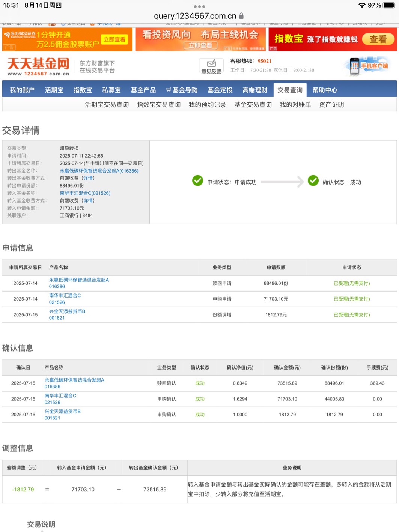Click the 天天基金网 site logo
The image size is (399, 532).
(x=38, y=66)
